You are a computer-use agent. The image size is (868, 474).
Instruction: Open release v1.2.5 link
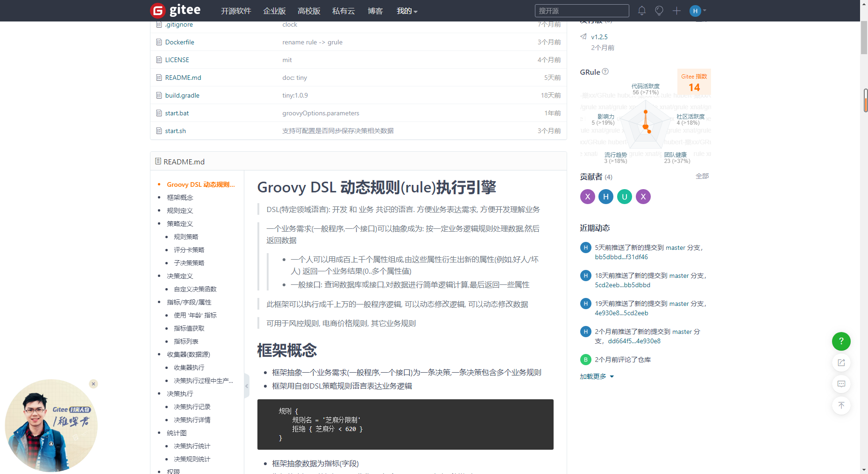coord(599,37)
